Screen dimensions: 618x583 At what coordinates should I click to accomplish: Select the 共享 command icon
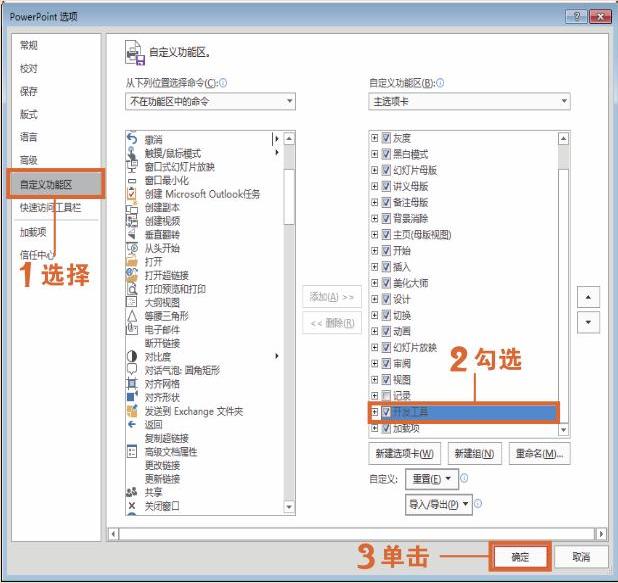coord(132,492)
